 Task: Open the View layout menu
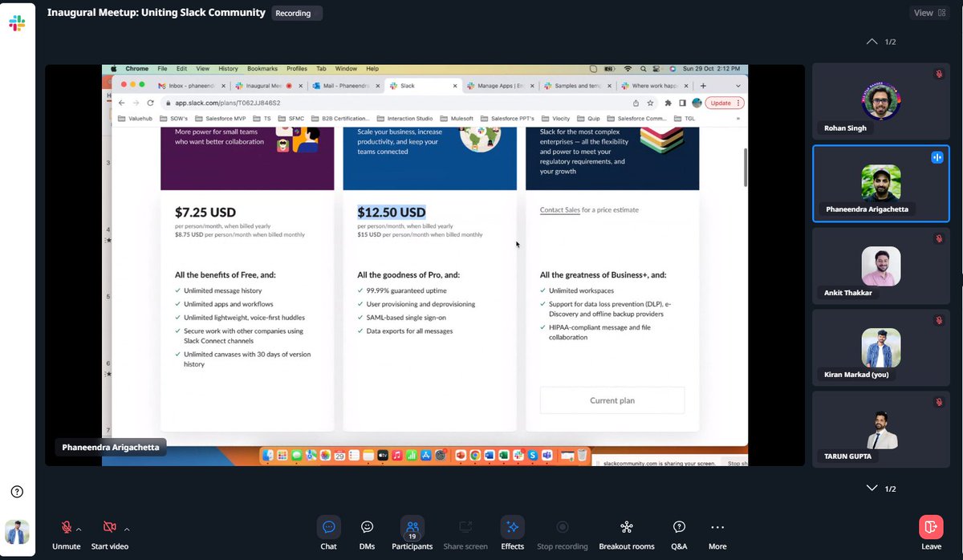tap(929, 13)
